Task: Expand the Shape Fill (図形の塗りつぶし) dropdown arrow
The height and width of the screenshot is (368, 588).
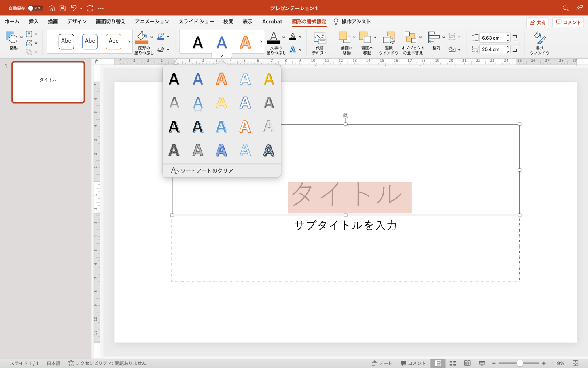Action: coord(151,37)
